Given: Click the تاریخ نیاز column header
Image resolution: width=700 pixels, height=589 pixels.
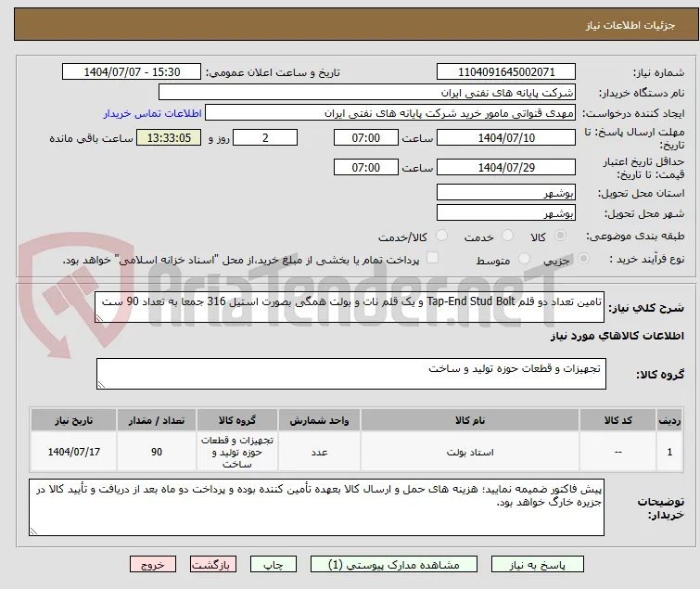Looking at the screenshot, I should point(73,421).
